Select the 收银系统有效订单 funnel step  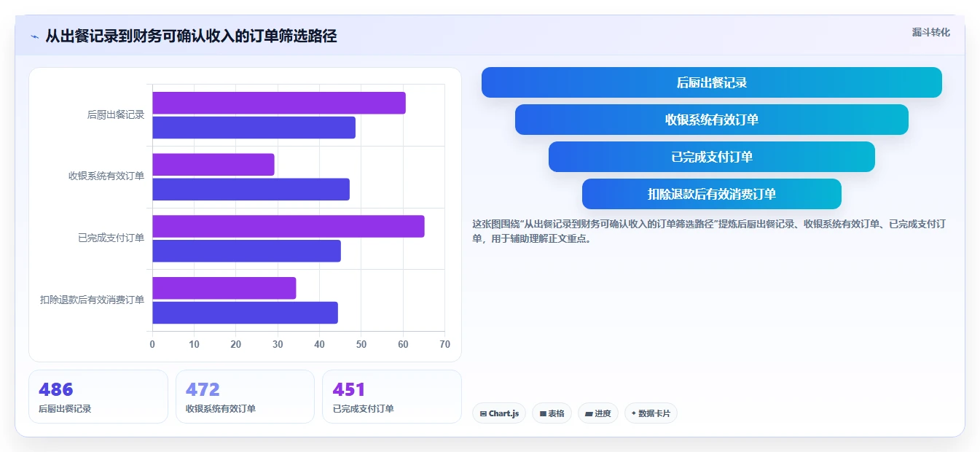point(711,120)
